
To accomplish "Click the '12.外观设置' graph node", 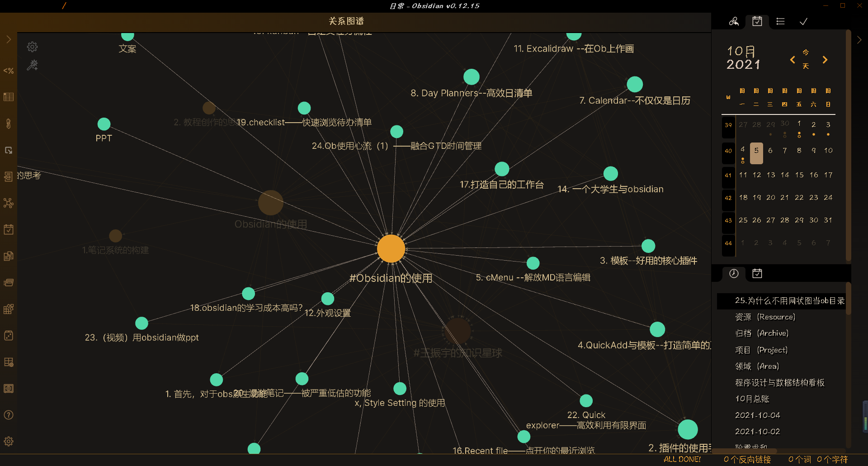I will tap(328, 299).
